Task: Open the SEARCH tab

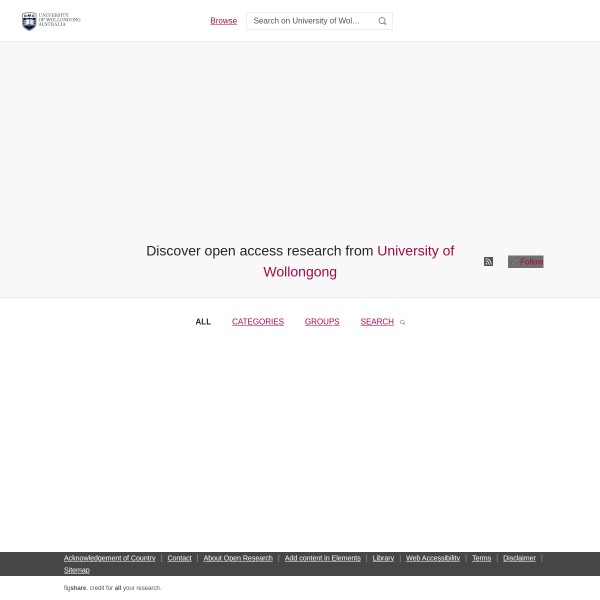Action: point(376,322)
